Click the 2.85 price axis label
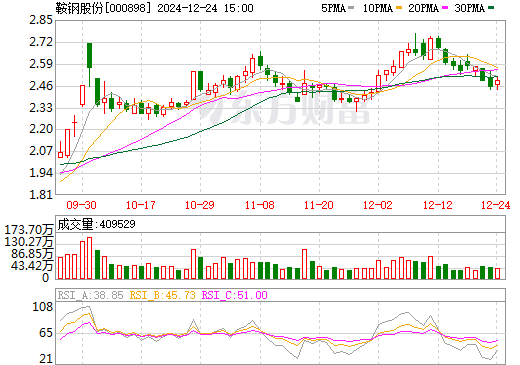This screenshot has height=365, width=520. 41,20
